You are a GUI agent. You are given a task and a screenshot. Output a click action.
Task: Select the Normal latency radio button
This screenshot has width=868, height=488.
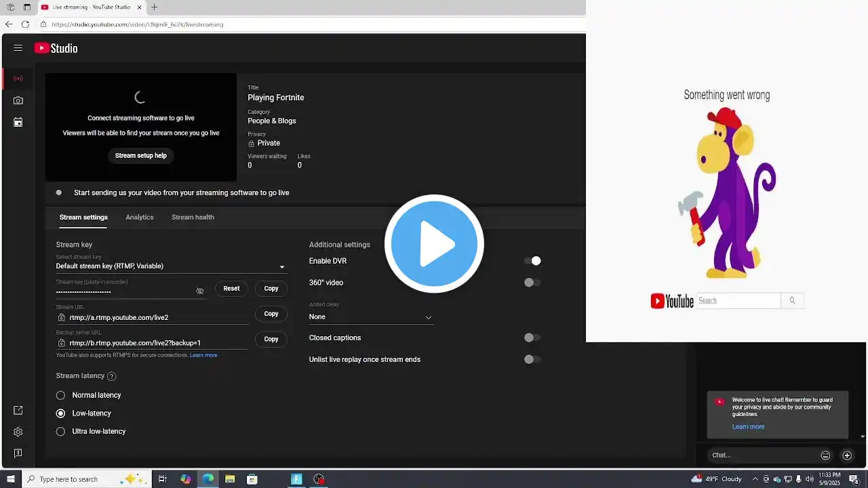(60, 395)
